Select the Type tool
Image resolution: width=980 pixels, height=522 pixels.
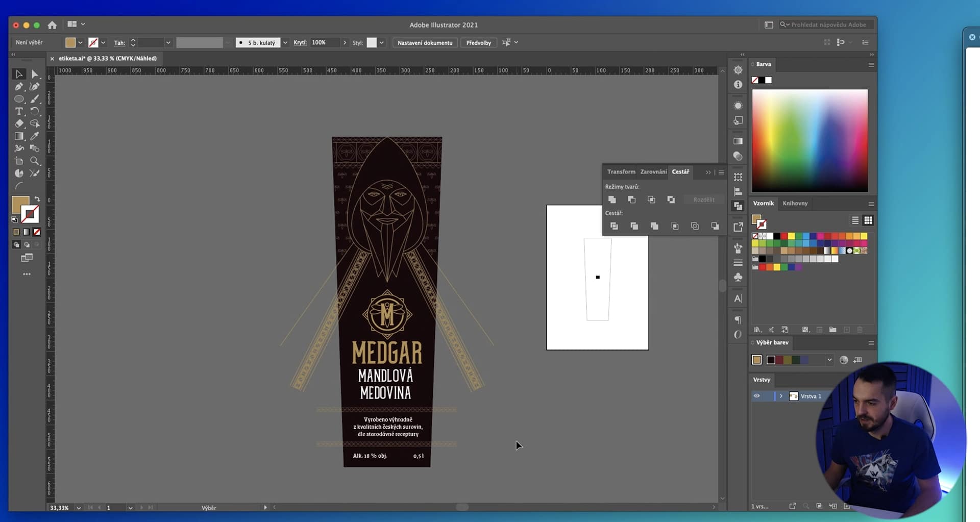19,111
